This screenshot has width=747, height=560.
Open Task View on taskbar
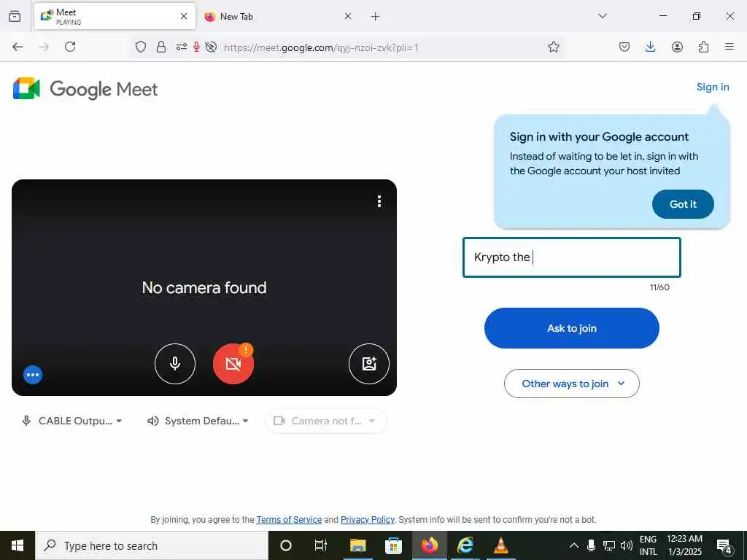click(x=321, y=545)
